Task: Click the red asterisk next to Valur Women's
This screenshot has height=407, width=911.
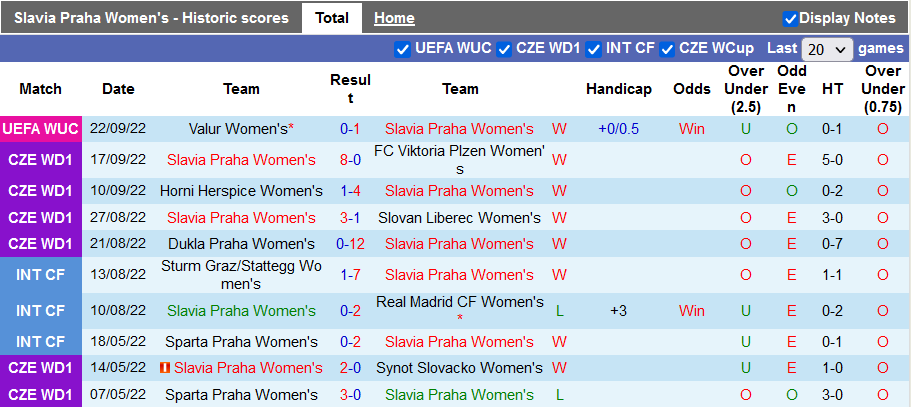Action: 291,129
